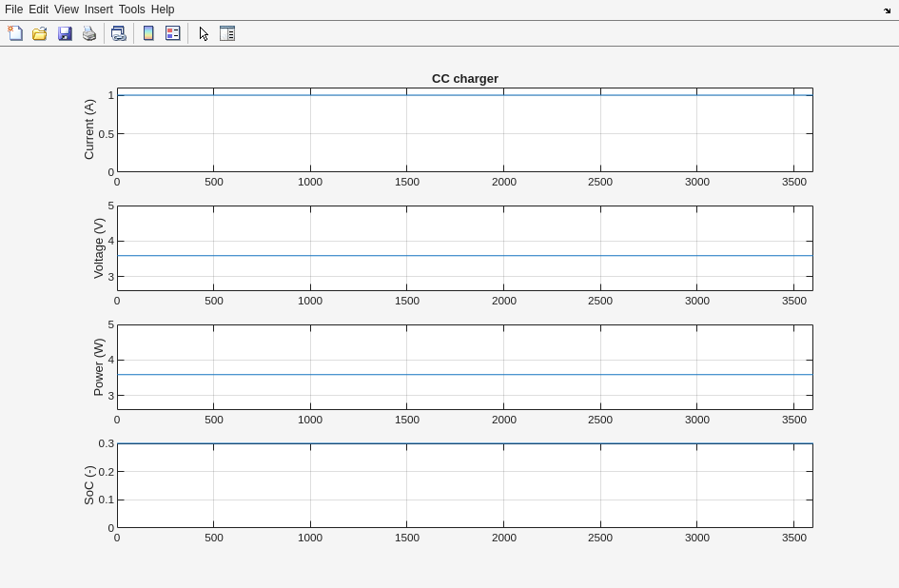This screenshot has height=588, width=899.
Task: Select the Voltage (V) axis label
Action: pyautogui.click(x=99, y=248)
